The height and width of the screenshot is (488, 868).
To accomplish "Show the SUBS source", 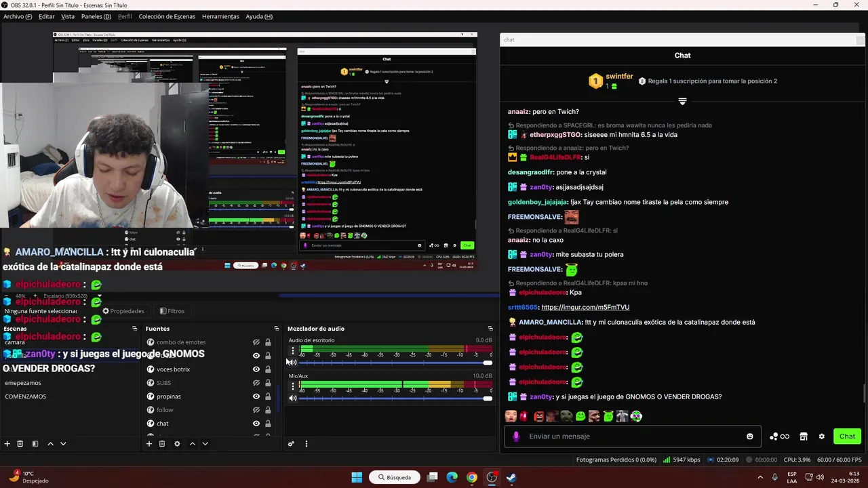I will pyautogui.click(x=256, y=383).
